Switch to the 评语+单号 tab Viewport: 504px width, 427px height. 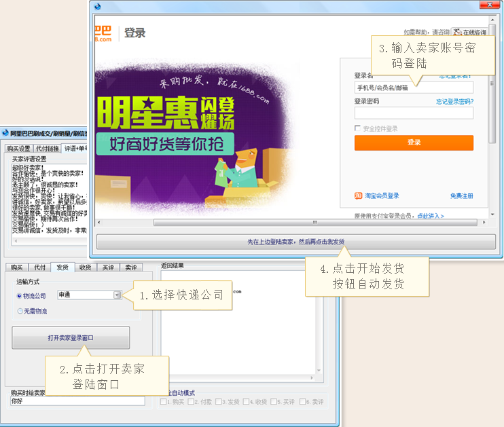pos(75,148)
